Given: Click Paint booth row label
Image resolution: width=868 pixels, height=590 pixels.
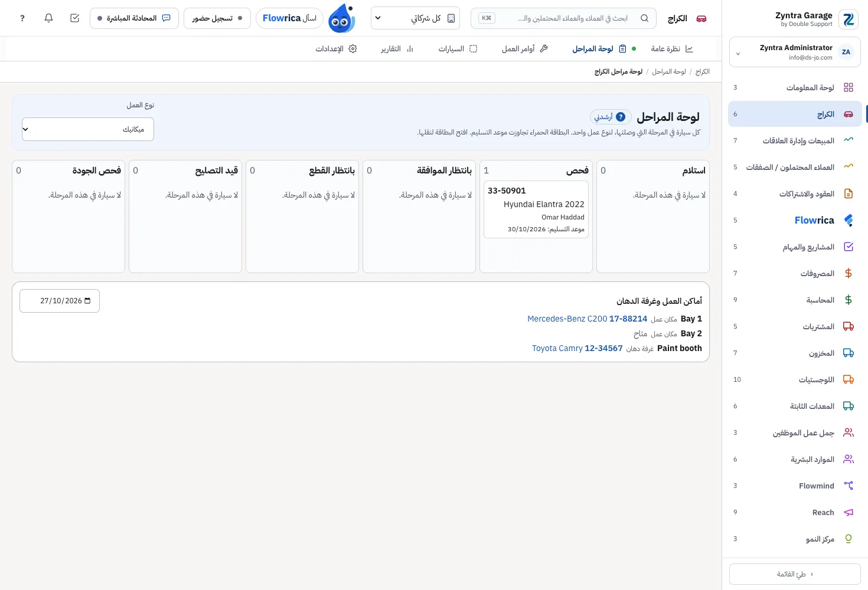Looking at the screenshot, I should (x=680, y=348).
